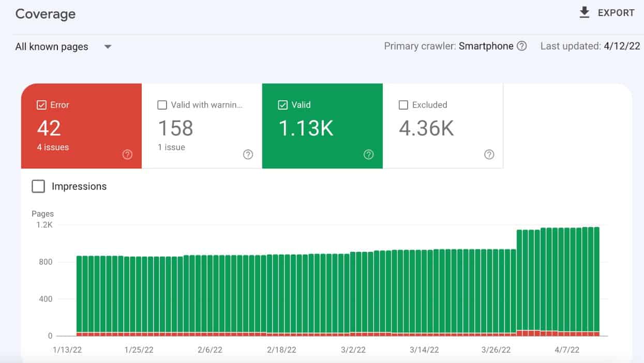
Task: Enable the Excluded checkbox
Action: coord(403,105)
